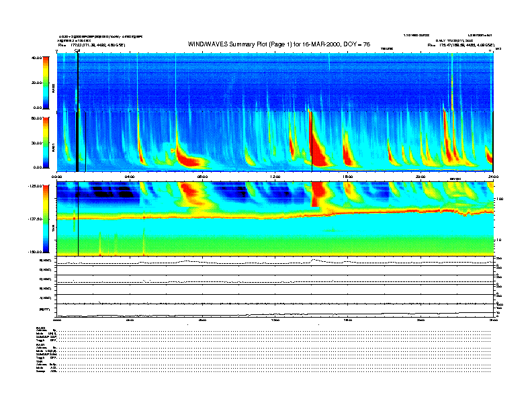Click the 10 frequency label right of TNR
The width and height of the screenshot is (532, 411).
(499, 240)
